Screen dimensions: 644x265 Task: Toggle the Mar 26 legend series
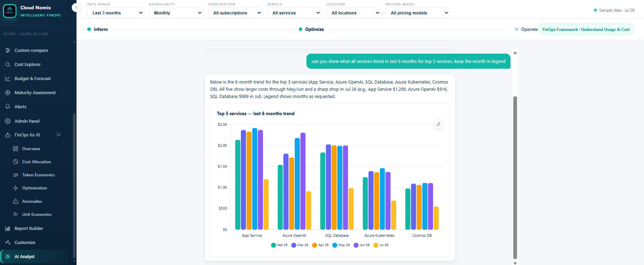tap(300, 245)
